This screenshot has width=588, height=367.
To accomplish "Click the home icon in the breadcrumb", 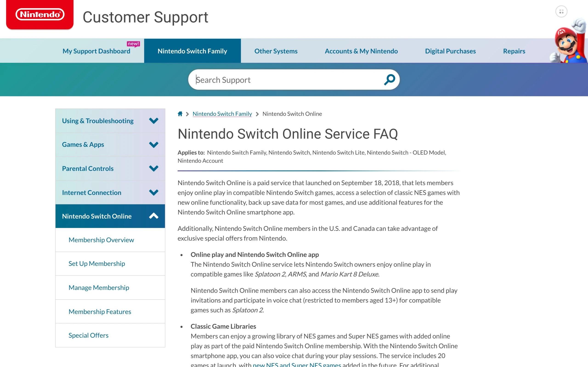I will 180,114.
